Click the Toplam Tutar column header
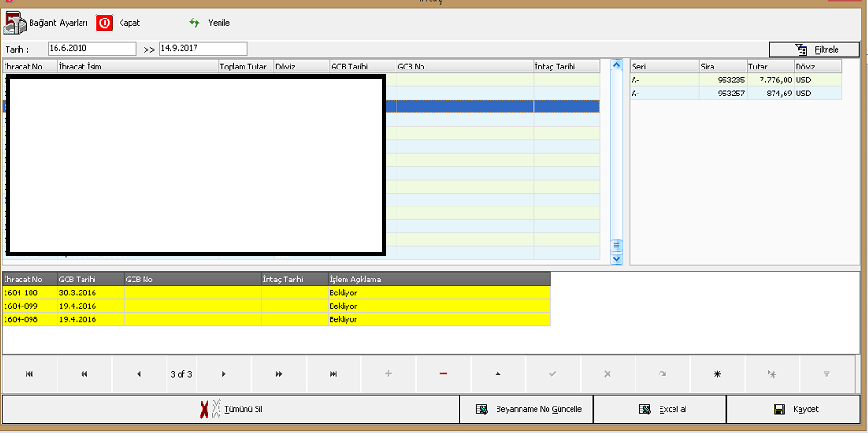 246,67
